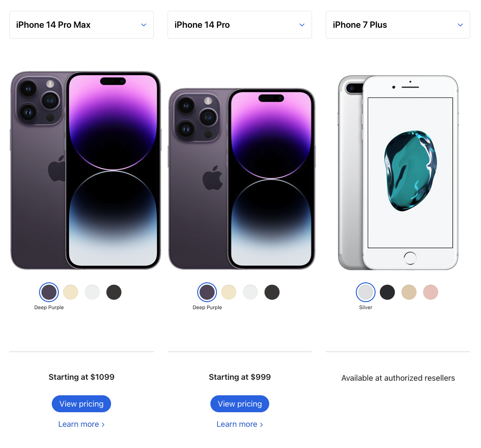This screenshot has height=448, width=481.
Task: Open the iPhone 14 Pro model dropdown
Action: coord(240,25)
